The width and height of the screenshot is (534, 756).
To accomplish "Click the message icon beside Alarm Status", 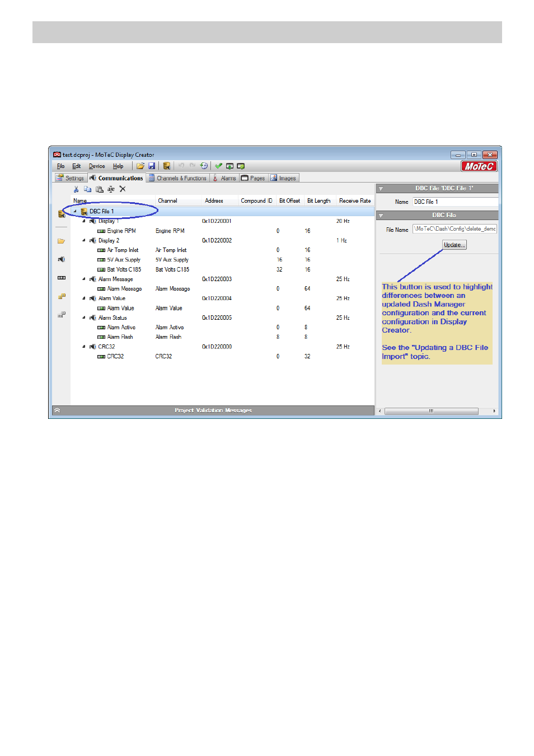I will [93, 318].
